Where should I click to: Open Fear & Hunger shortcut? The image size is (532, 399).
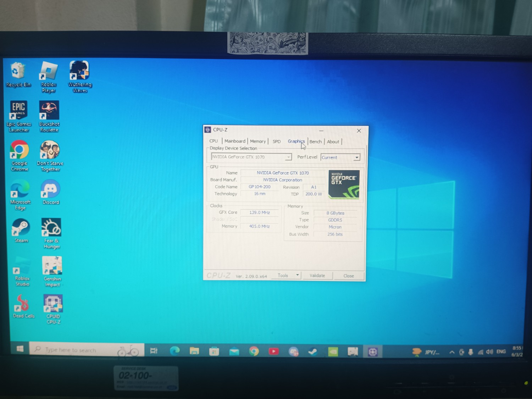[51, 233]
